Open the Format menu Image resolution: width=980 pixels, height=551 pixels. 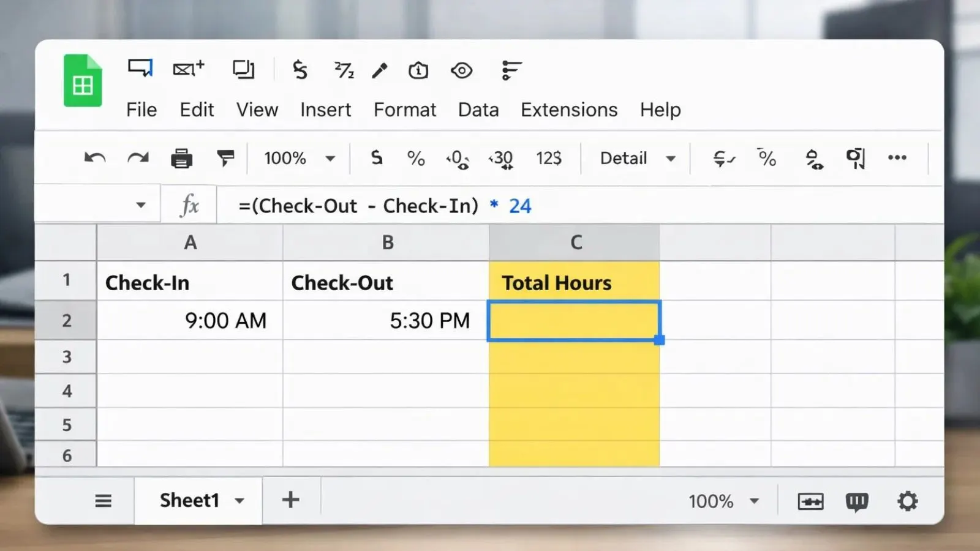click(x=404, y=110)
